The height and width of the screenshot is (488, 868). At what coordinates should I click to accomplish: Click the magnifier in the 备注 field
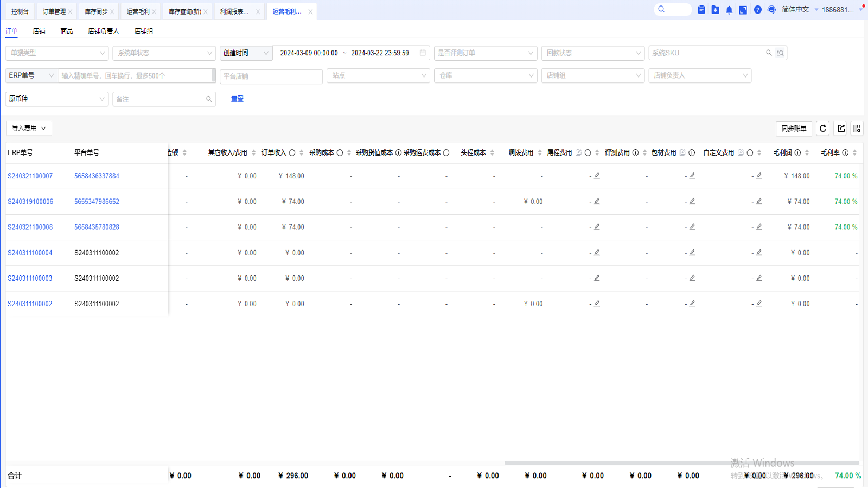(x=209, y=99)
